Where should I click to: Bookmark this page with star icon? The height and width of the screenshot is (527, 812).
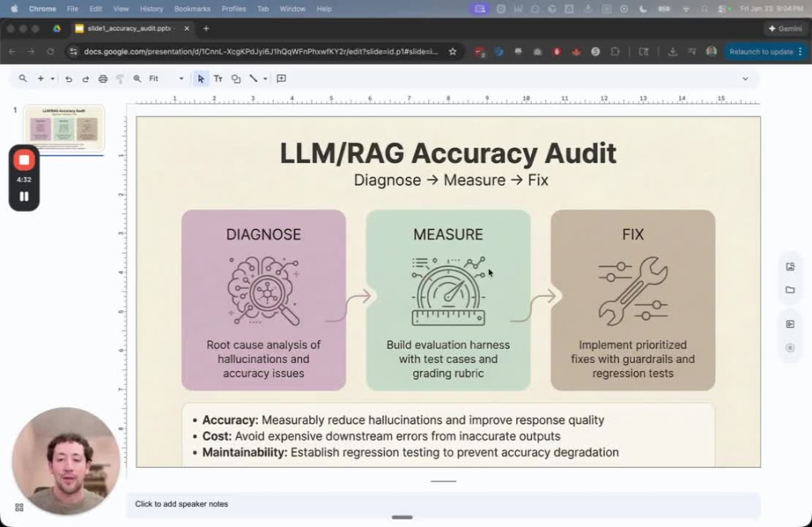click(452, 51)
